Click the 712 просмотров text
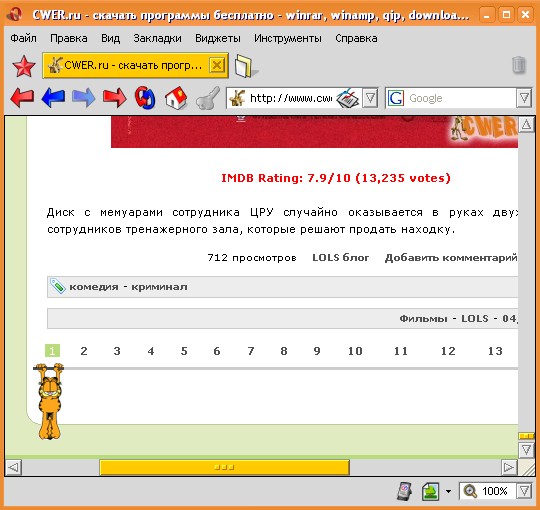 252,258
